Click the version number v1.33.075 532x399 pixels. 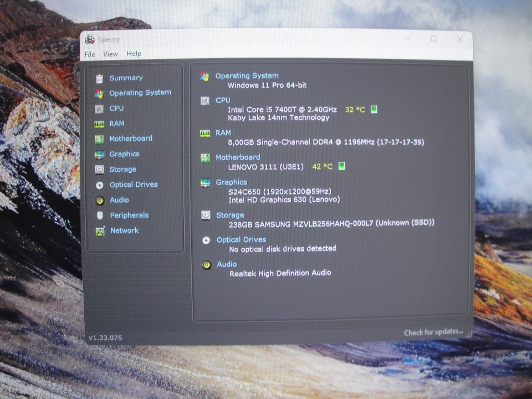(x=105, y=337)
